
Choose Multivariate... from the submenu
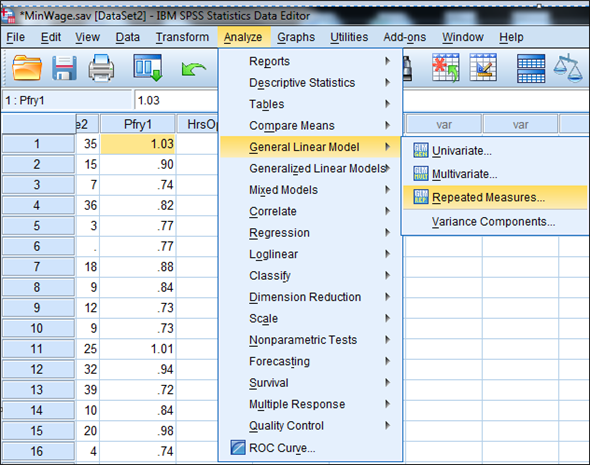[495, 174]
